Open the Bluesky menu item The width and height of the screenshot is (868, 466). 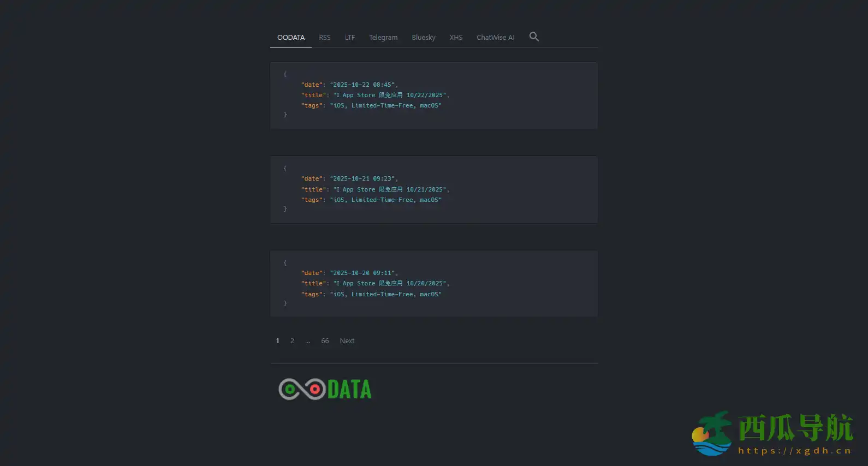tap(423, 38)
